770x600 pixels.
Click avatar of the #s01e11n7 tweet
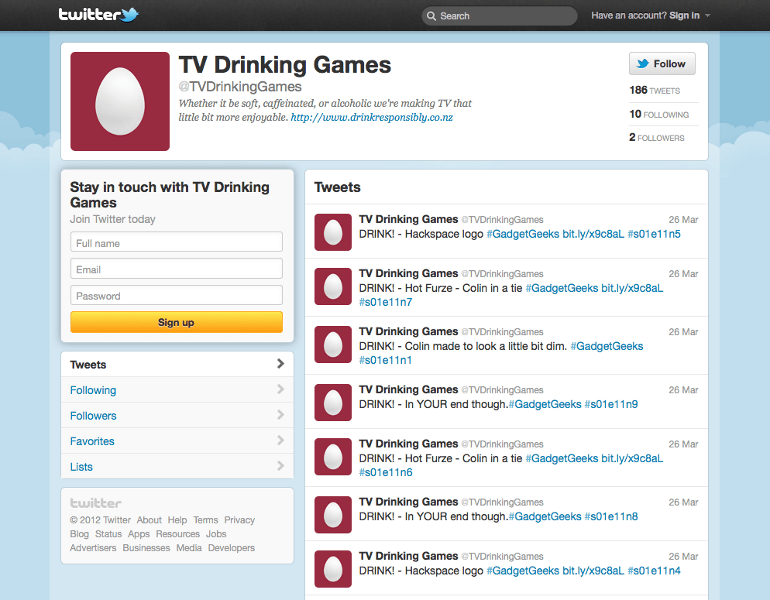333,286
